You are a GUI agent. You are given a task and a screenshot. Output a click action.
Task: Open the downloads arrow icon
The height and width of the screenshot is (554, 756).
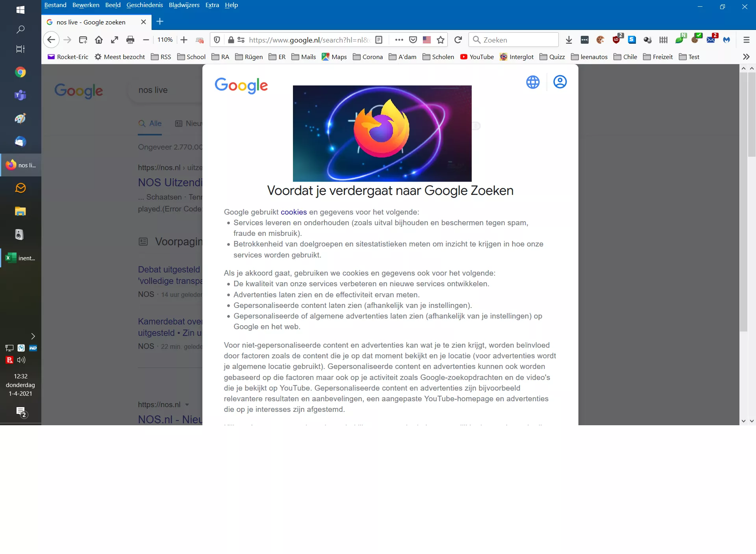[x=569, y=40]
